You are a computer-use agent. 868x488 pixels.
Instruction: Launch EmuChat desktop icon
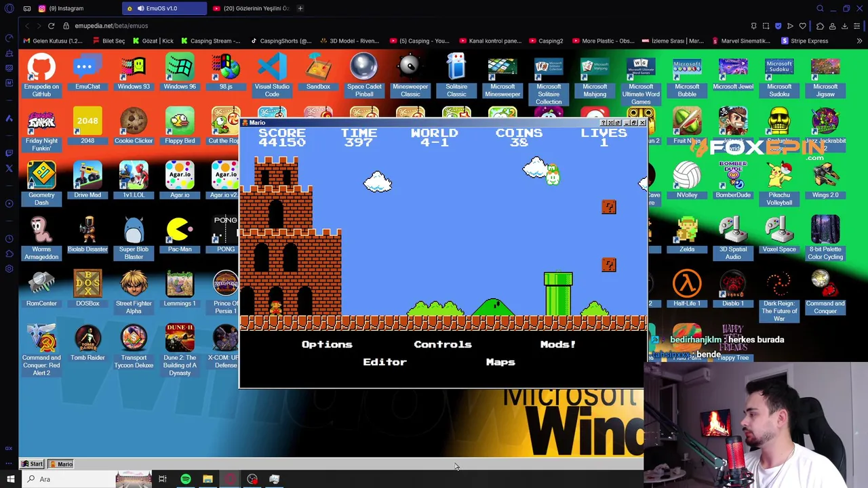[x=87, y=71]
